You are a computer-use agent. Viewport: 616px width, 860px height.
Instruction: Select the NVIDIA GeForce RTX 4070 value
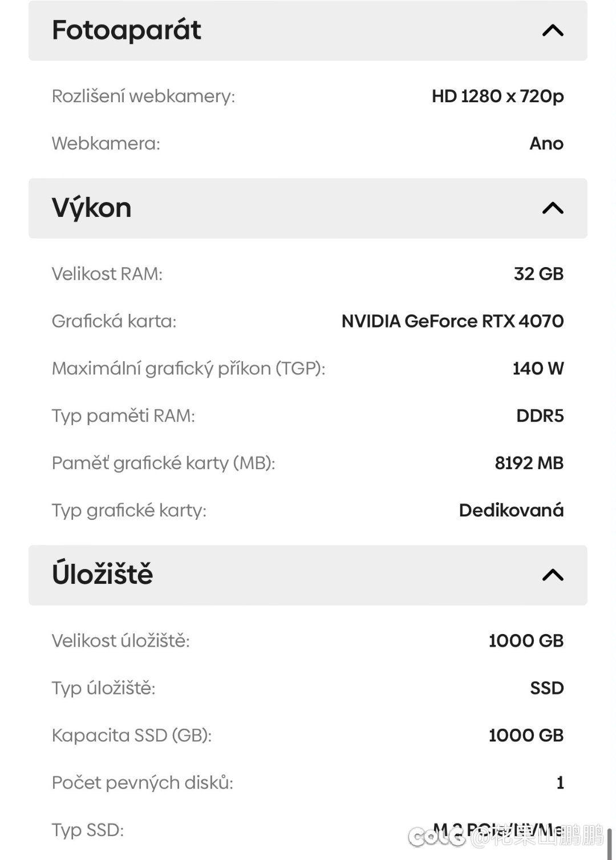click(x=452, y=321)
